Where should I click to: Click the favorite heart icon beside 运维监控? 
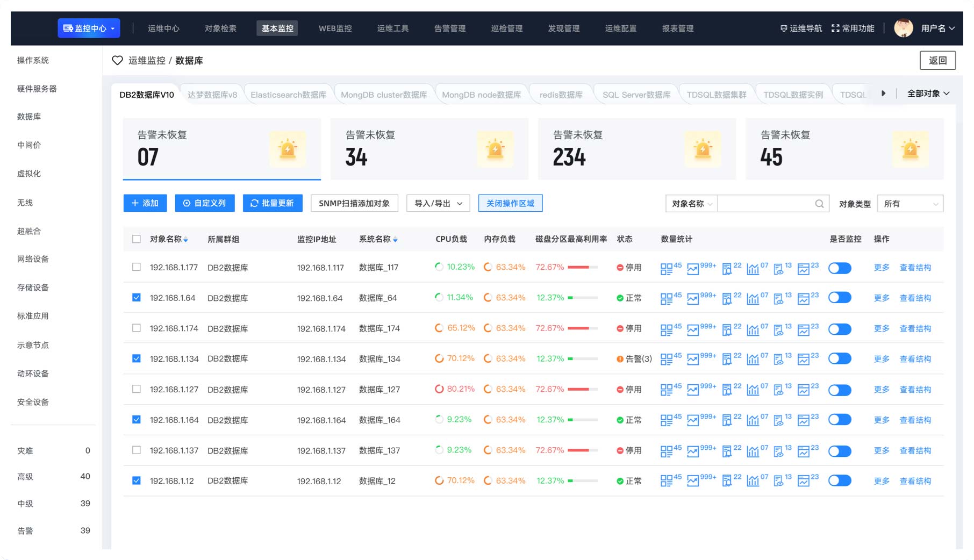tap(117, 61)
